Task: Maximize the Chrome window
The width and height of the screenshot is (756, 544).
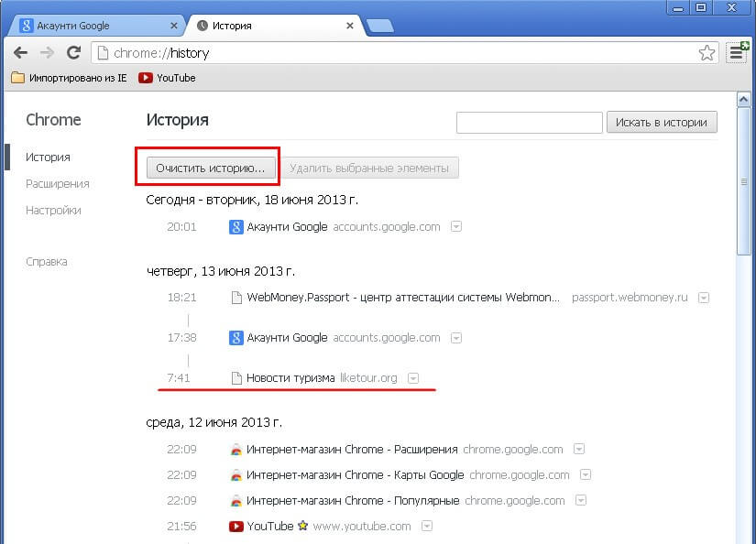Action: pos(701,7)
